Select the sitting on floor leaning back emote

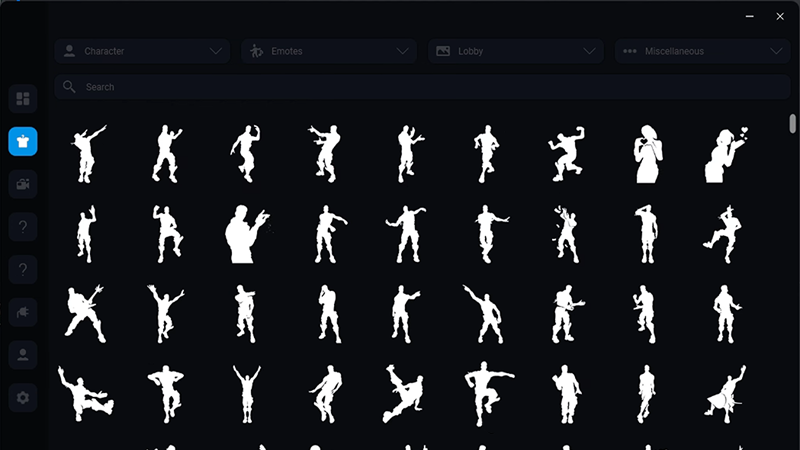85,393
